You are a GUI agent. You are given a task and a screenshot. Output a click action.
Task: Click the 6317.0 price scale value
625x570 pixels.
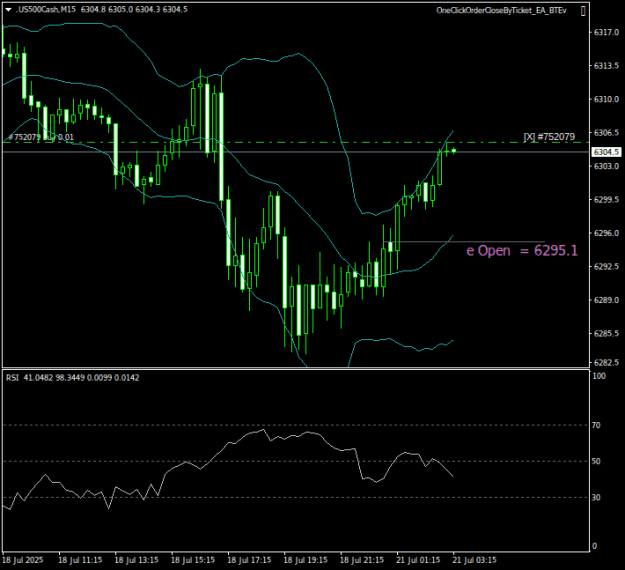tap(606, 32)
